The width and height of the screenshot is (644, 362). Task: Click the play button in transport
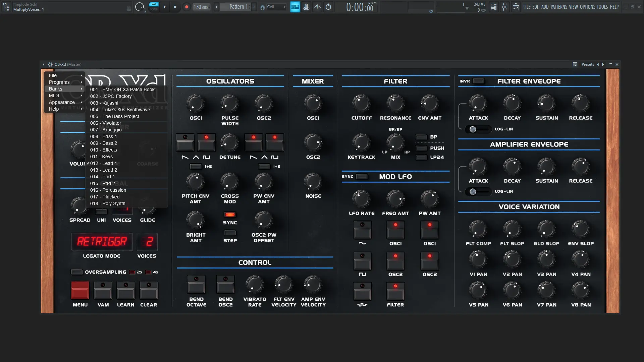[164, 7]
